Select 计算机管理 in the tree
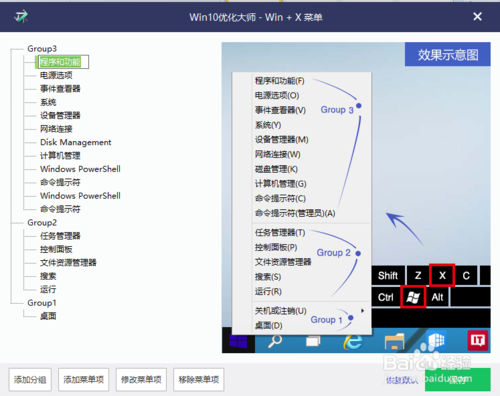This screenshot has height=396, width=500. tap(60, 156)
